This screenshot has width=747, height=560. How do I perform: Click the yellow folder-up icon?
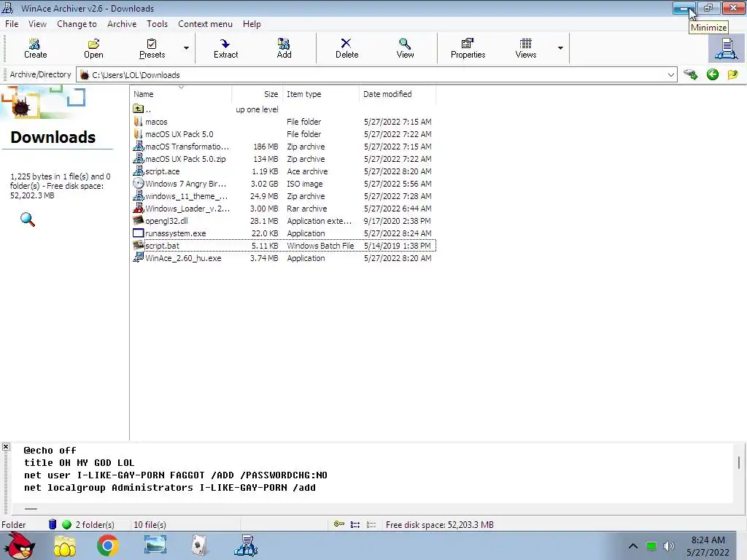click(732, 74)
